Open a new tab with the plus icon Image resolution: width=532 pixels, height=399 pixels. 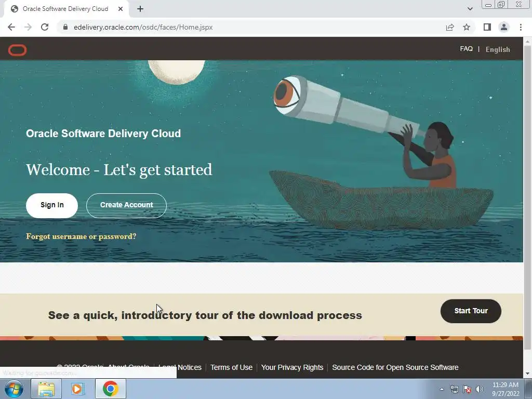[140, 9]
